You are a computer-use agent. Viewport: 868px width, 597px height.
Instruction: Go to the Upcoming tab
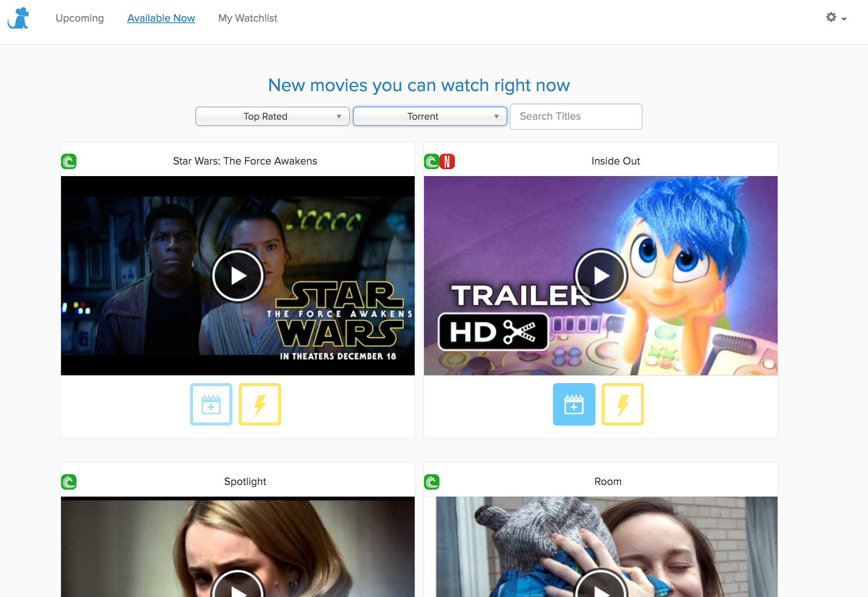pos(80,18)
